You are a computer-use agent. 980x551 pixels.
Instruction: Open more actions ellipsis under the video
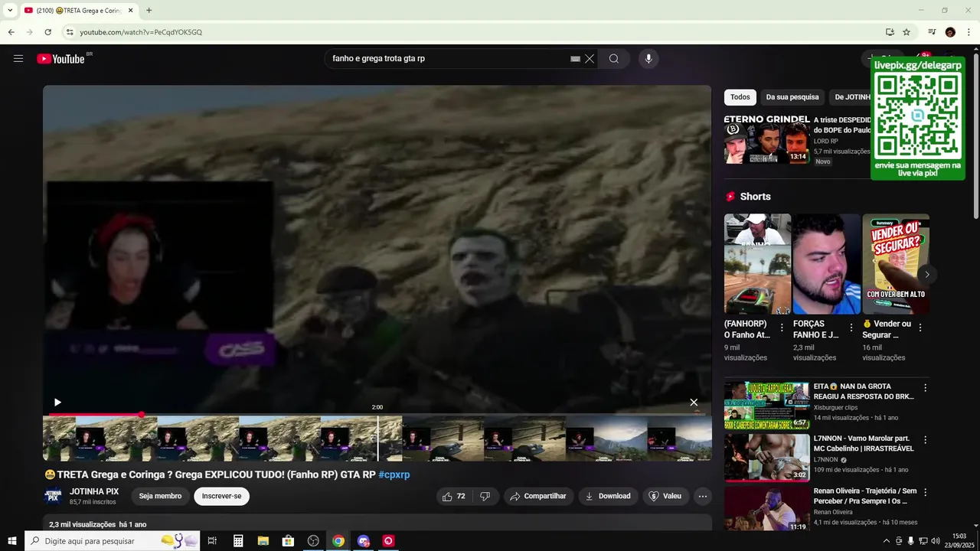703,496
